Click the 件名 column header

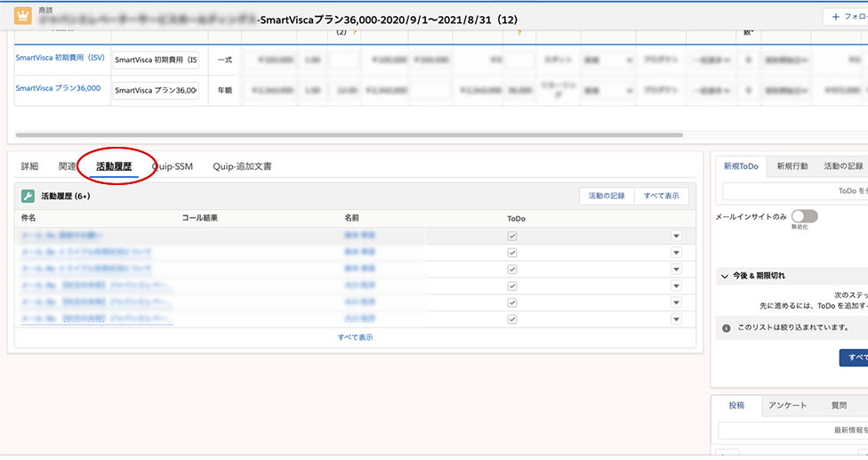[28, 218]
